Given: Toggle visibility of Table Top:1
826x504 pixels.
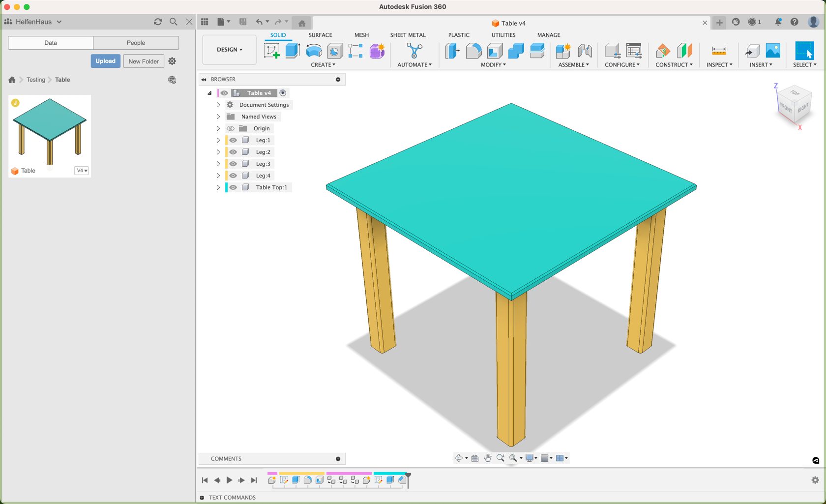Looking at the screenshot, I should coord(233,187).
